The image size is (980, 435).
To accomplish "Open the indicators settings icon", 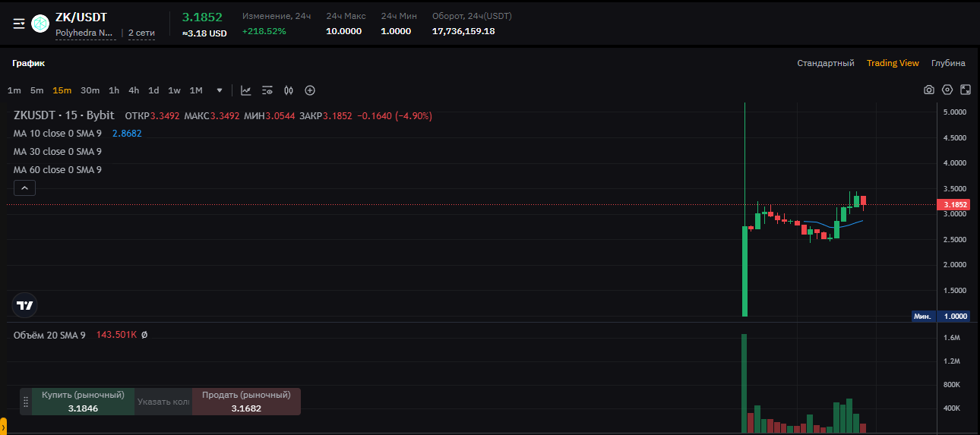I will pos(267,90).
